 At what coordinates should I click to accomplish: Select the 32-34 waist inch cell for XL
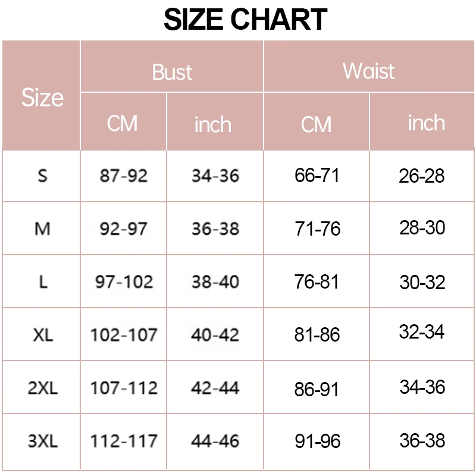(x=422, y=332)
